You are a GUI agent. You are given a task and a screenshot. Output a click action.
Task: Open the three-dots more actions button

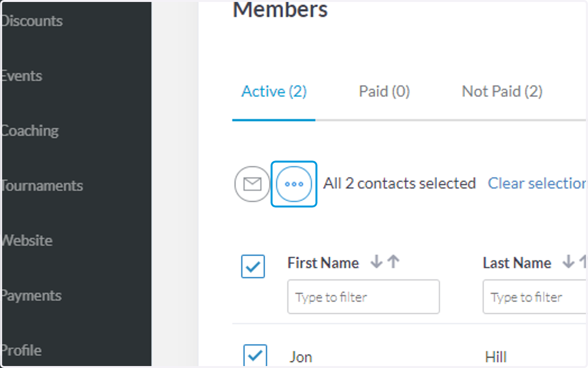[294, 184]
